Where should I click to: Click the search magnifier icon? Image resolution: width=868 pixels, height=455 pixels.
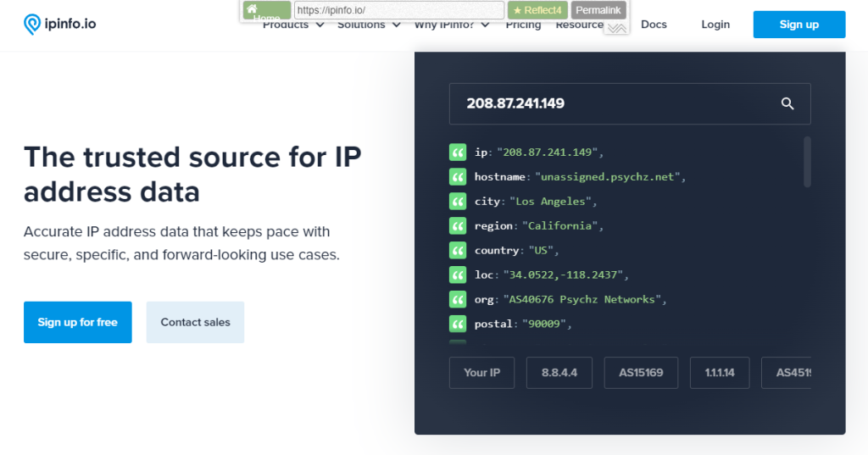point(787,103)
